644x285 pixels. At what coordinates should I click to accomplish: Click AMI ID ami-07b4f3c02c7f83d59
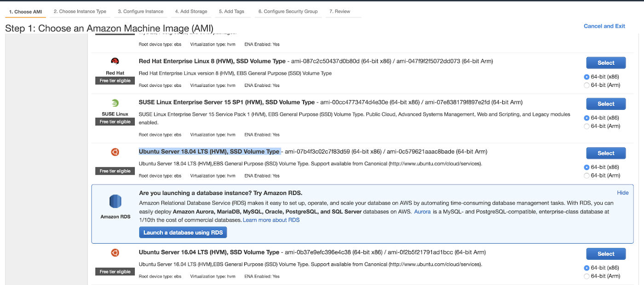(x=317, y=152)
